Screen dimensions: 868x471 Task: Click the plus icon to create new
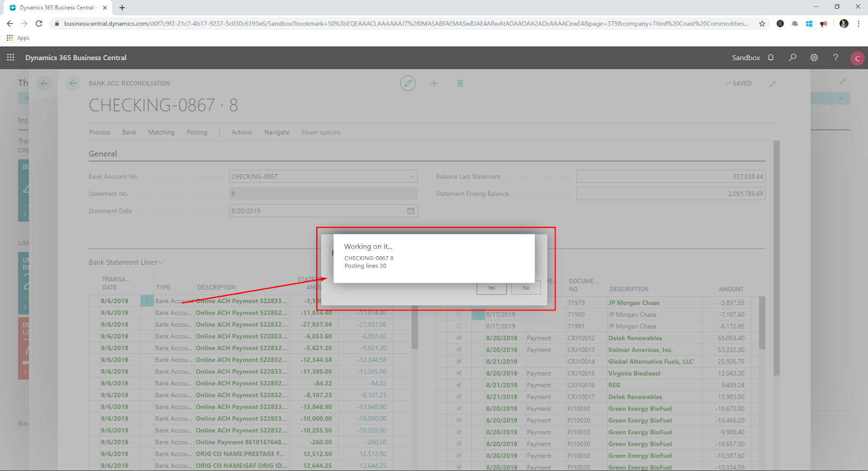click(x=434, y=83)
